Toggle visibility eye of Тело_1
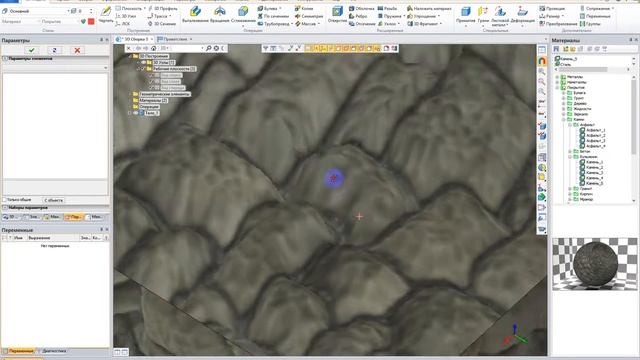640x360 pixels. 136,113
